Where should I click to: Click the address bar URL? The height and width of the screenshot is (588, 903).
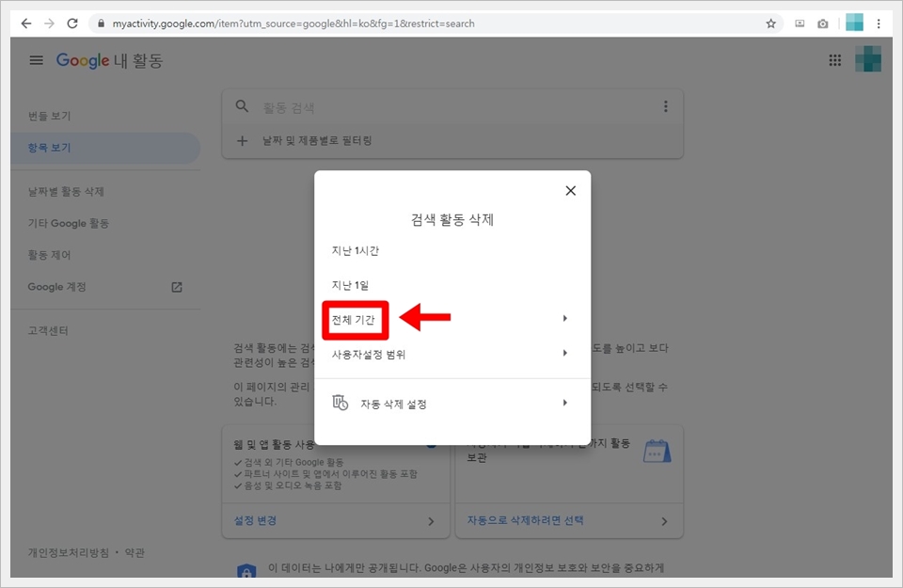pos(293,24)
